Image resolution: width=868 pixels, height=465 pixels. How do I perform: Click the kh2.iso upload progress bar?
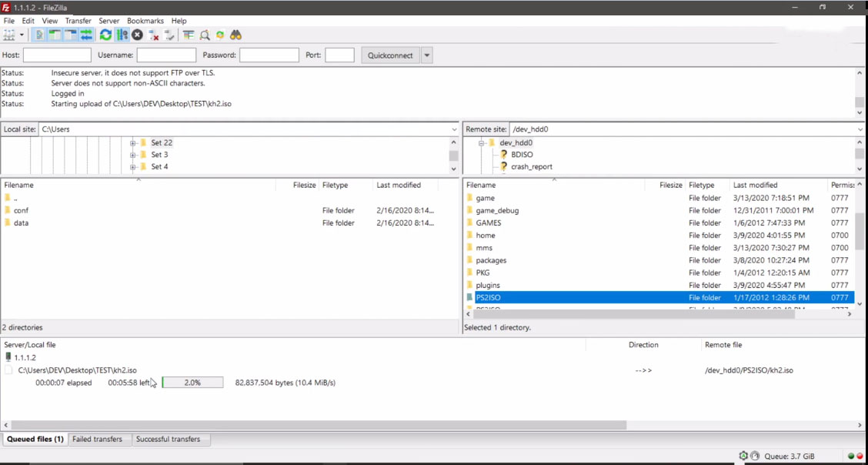tap(192, 383)
